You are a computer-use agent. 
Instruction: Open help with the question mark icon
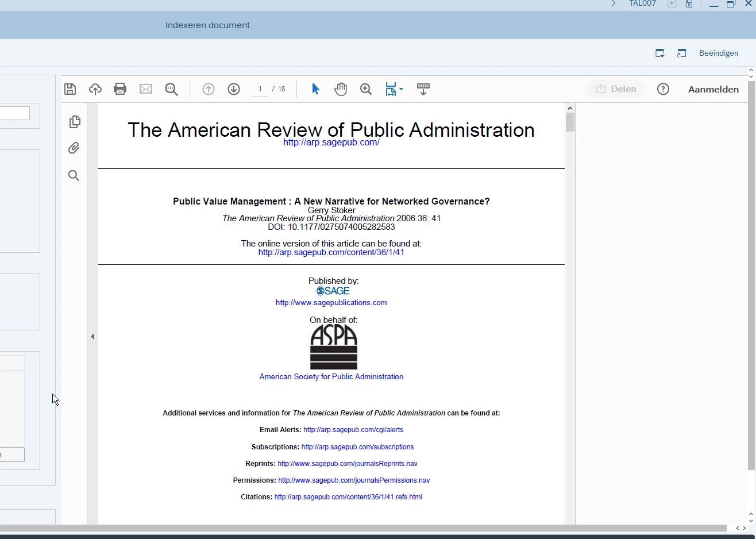pyautogui.click(x=664, y=89)
